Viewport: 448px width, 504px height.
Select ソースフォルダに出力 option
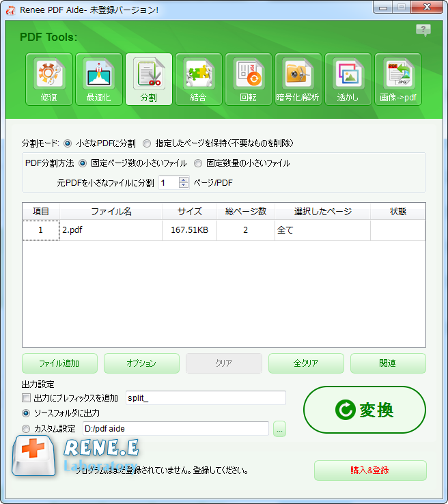click(x=26, y=413)
